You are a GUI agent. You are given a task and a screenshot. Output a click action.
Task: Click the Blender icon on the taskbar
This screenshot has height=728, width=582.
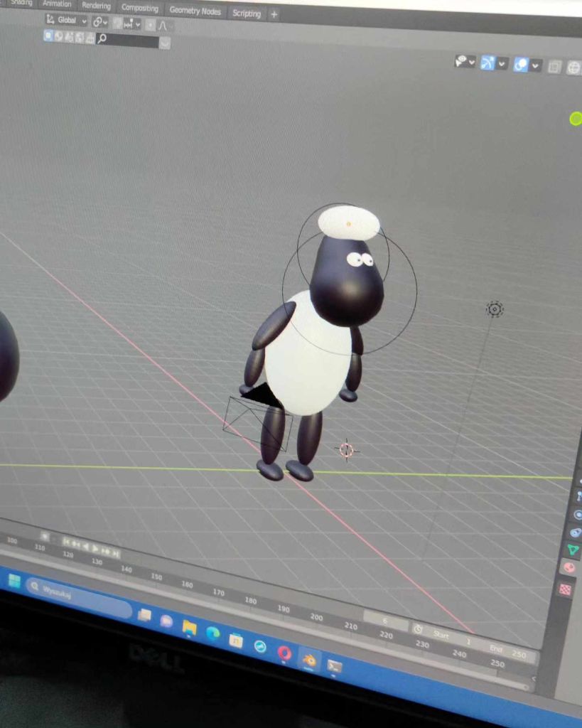(x=309, y=660)
